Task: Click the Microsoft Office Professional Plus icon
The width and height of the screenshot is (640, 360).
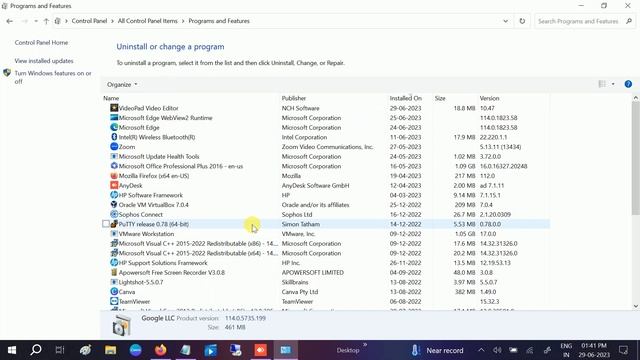Action: click(114, 166)
